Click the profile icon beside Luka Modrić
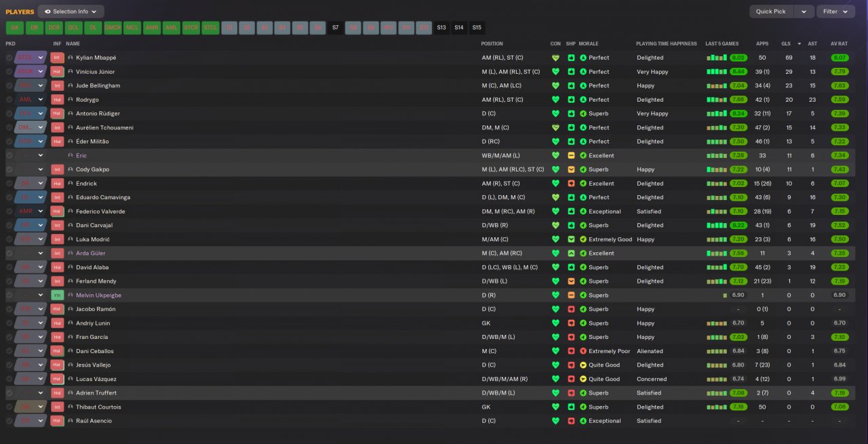Image resolution: width=868 pixels, height=444 pixels. (71, 239)
